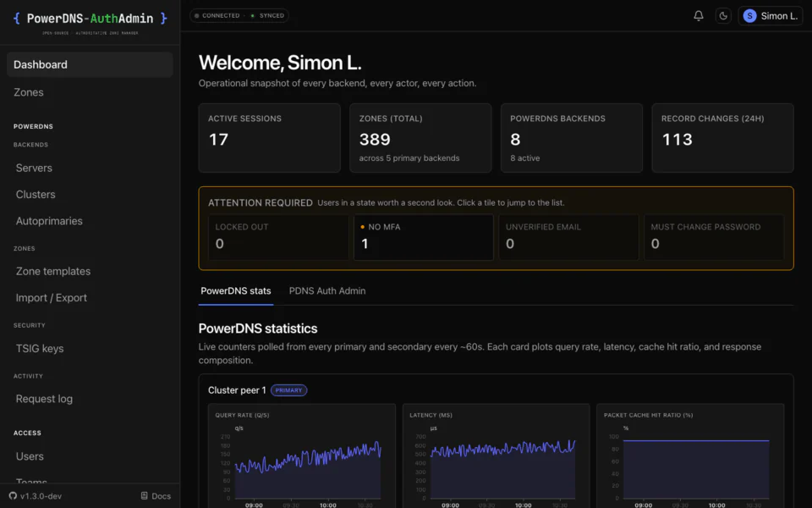Viewport: 812px width, 508px height.
Task: Click the GitHub icon beside v1.3.0-dev
Action: [13, 495]
